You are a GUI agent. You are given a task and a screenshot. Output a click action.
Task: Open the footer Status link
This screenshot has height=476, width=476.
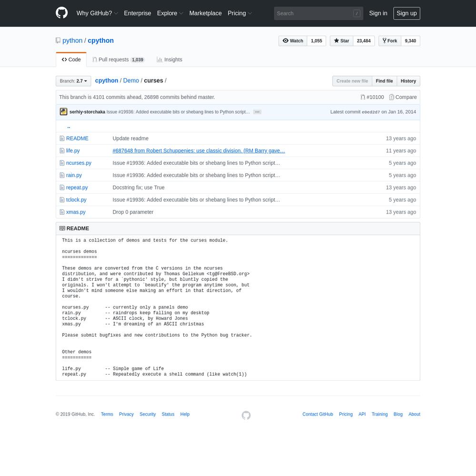pyautogui.click(x=168, y=414)
